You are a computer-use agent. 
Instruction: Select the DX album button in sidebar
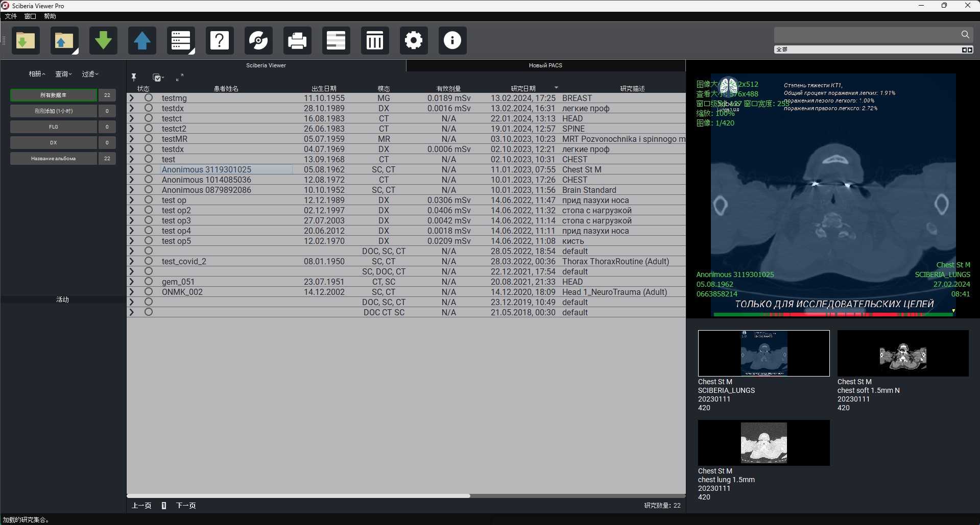(x=54, y=142)
